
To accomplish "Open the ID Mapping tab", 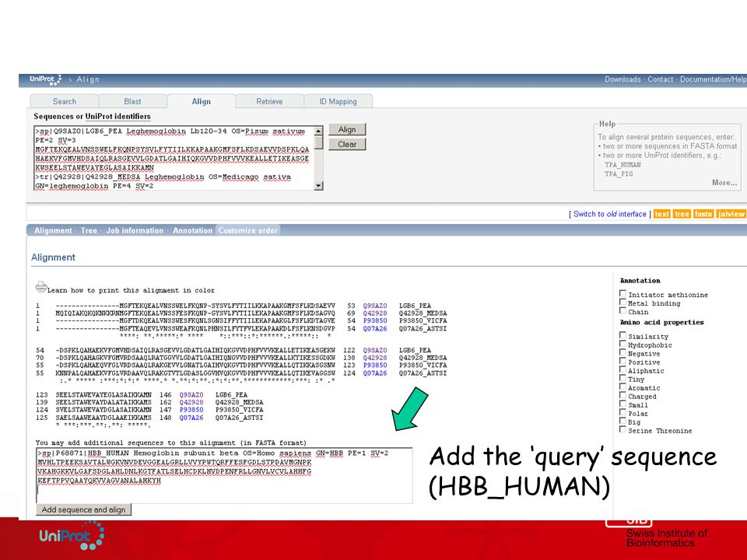I will [338, 101].
